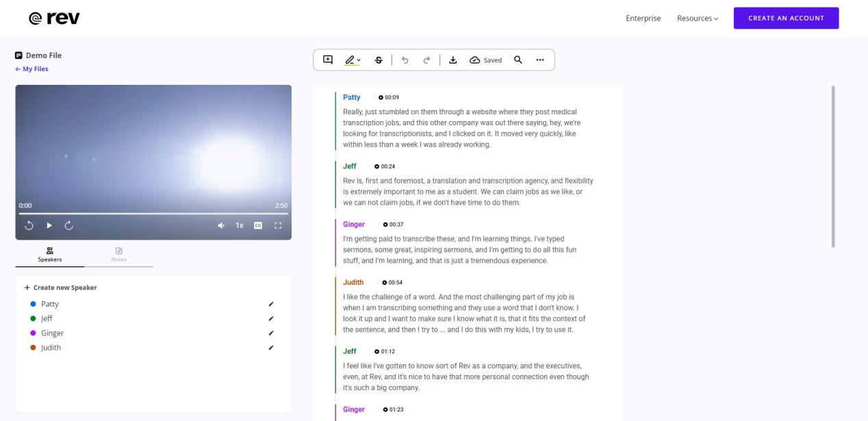Jump to Judith's 00:54 timestamp
This screenshot has width=868, height=421.
click(x=392, y=283)
